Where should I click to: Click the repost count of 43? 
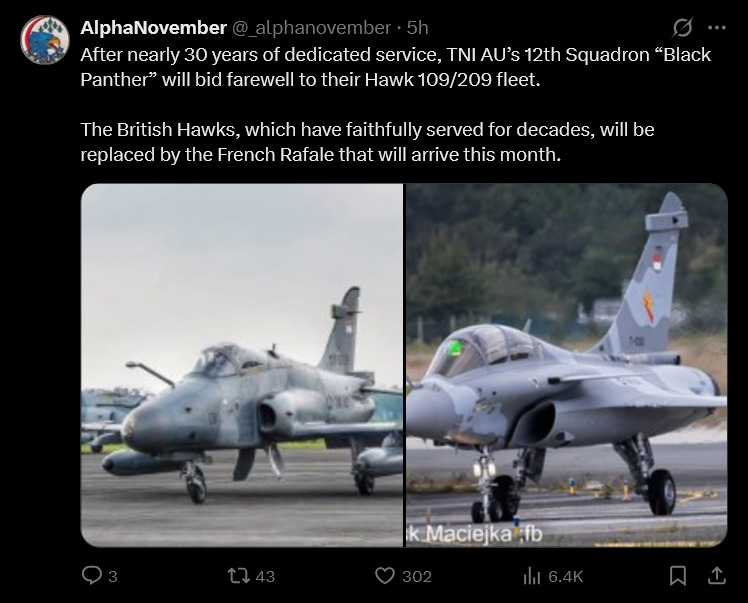coord(265,576)
